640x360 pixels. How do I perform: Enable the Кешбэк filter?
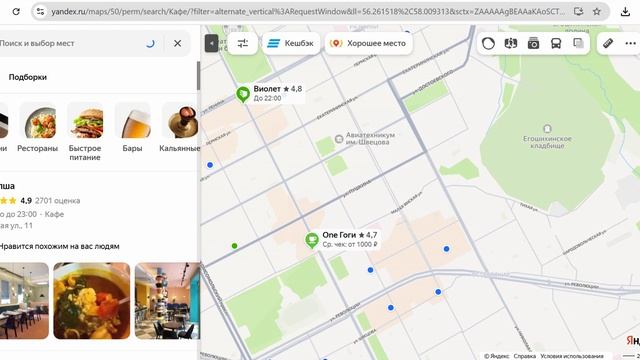pos(291,43)
